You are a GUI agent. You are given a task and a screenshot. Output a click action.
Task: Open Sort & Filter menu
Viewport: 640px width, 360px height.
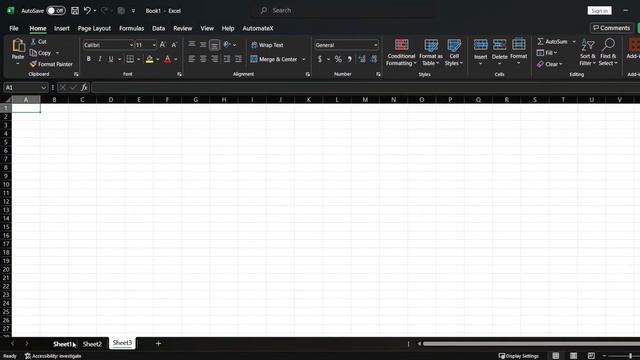click(x=588, y=52)
